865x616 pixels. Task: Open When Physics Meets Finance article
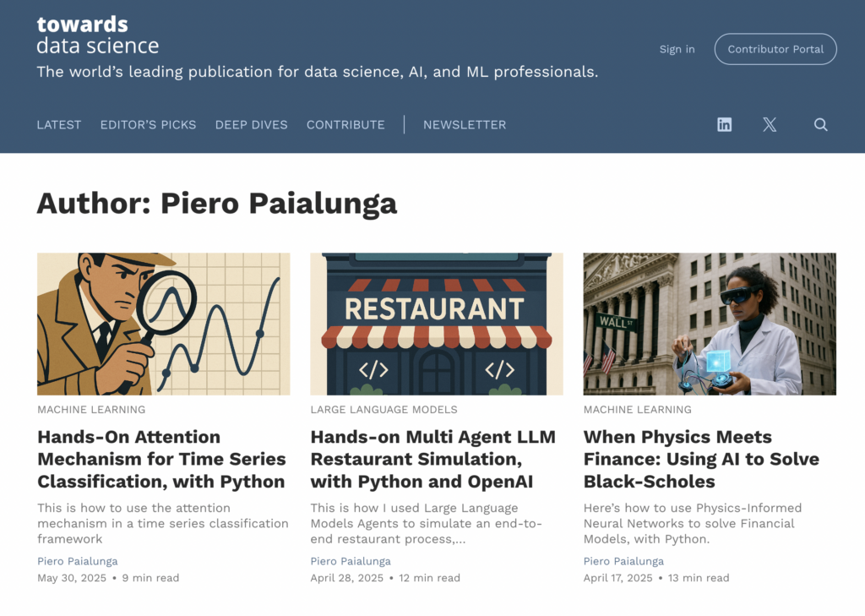tap(701, 459)
